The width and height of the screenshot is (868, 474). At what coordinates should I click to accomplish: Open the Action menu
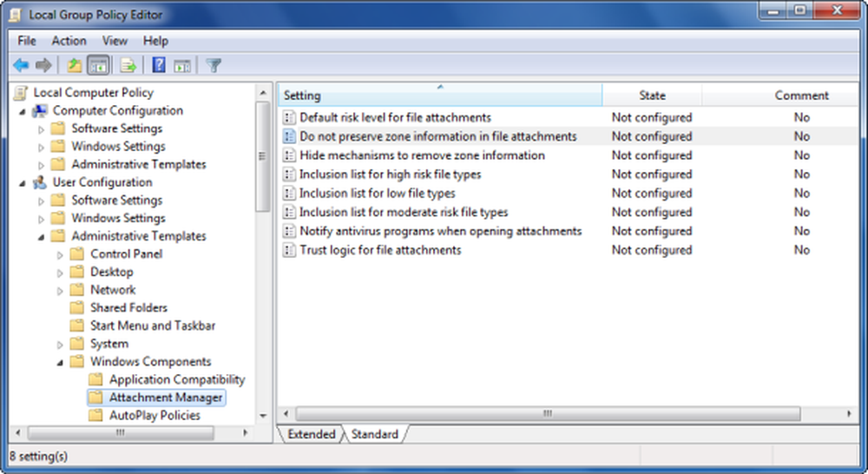point(69,41)
